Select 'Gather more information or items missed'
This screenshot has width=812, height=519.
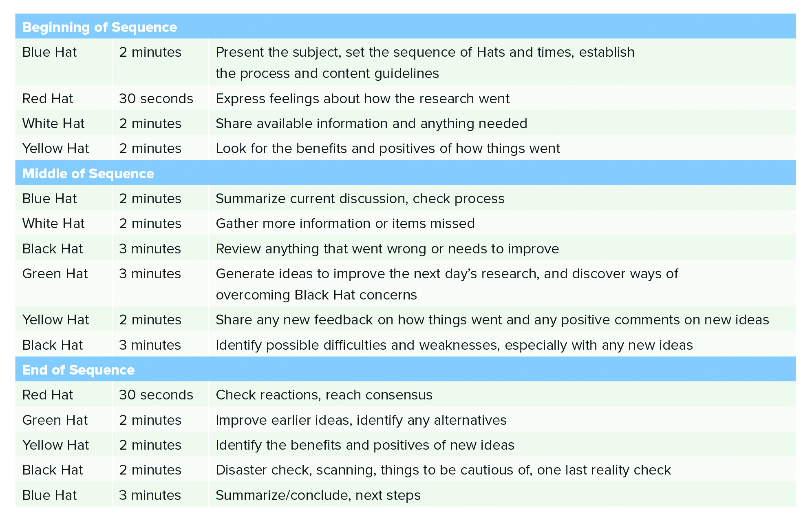click(x=345, y=224)
